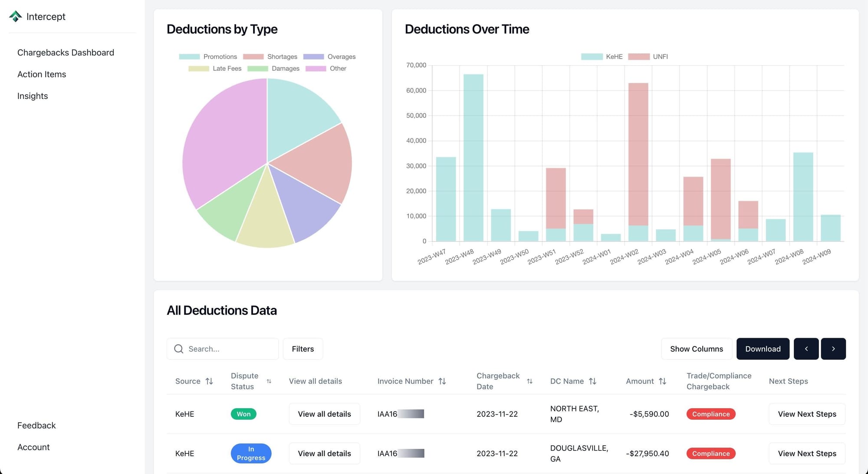Sort by Invoice Number arrows icon
The width and height of the screenshot is (868, 474).
coord(442,381)
